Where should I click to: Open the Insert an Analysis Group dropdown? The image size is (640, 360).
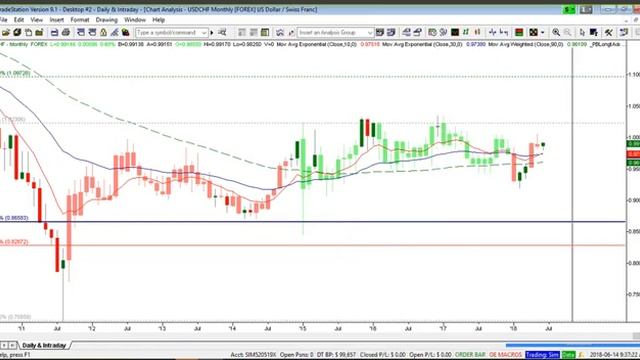click(x=370, y=32)
